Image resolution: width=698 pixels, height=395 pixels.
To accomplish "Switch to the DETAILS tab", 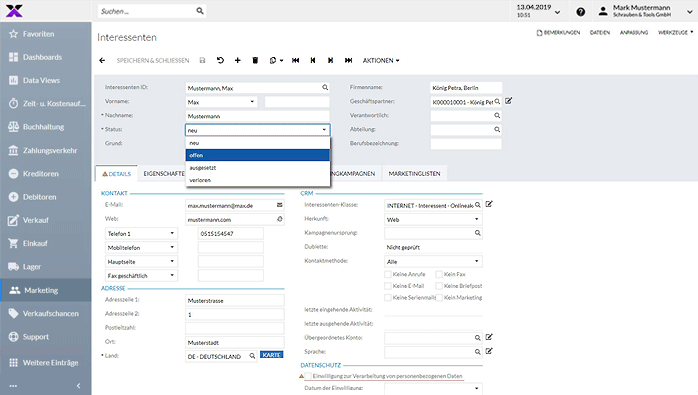I will click(116, 174).
